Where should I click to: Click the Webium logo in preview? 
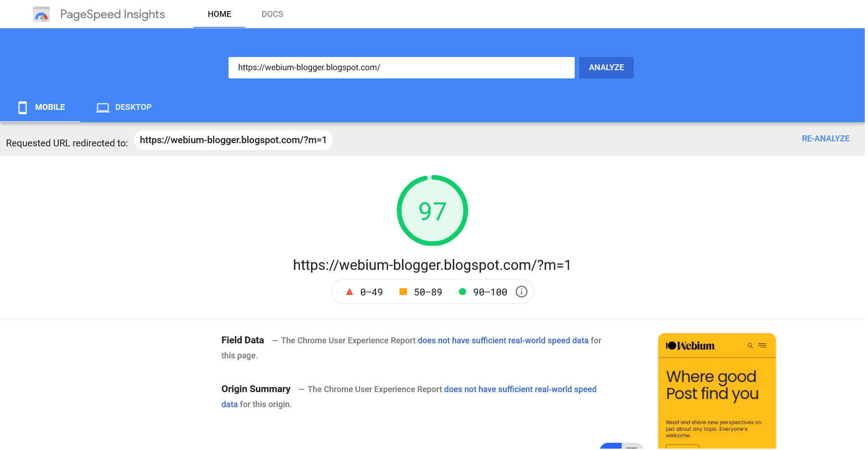pyautogui.click(x=690, y=346)
